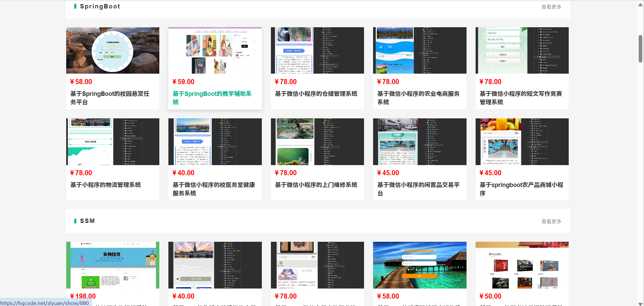Image resolution: width=644 pixels, height=306 pixels.
Task: Click the vertical scrollbar thumb
Action: click(x=640, y=49)
